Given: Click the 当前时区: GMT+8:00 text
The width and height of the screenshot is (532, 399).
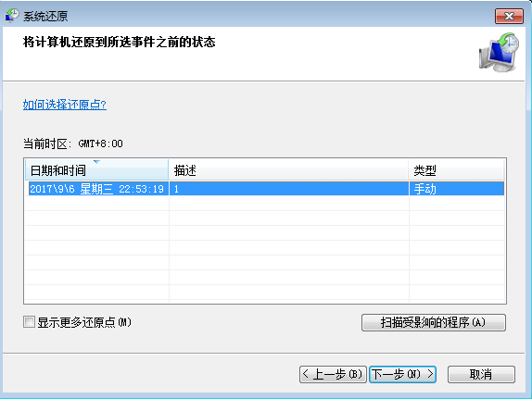Looking at the screenshot, I should (x=73, y=143).
